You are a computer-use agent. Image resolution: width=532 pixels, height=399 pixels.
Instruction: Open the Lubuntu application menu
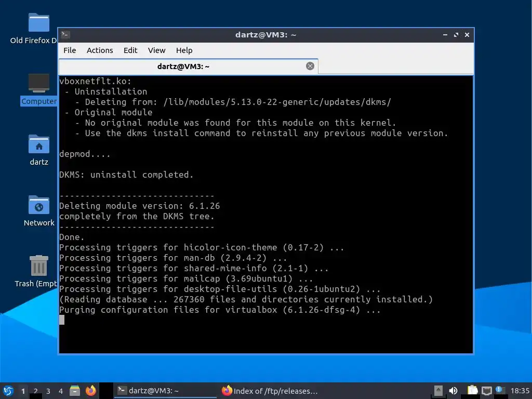8,391
